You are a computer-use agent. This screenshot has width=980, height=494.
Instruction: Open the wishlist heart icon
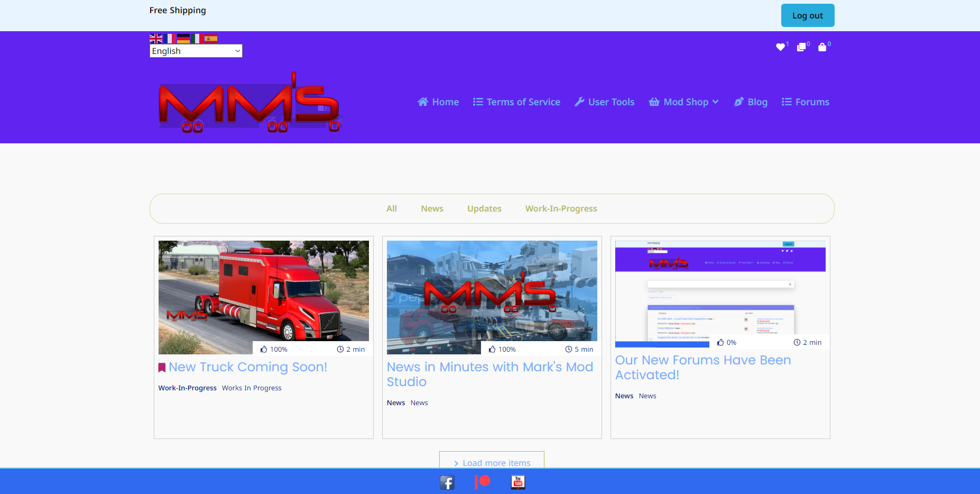(x=780, y=47)
